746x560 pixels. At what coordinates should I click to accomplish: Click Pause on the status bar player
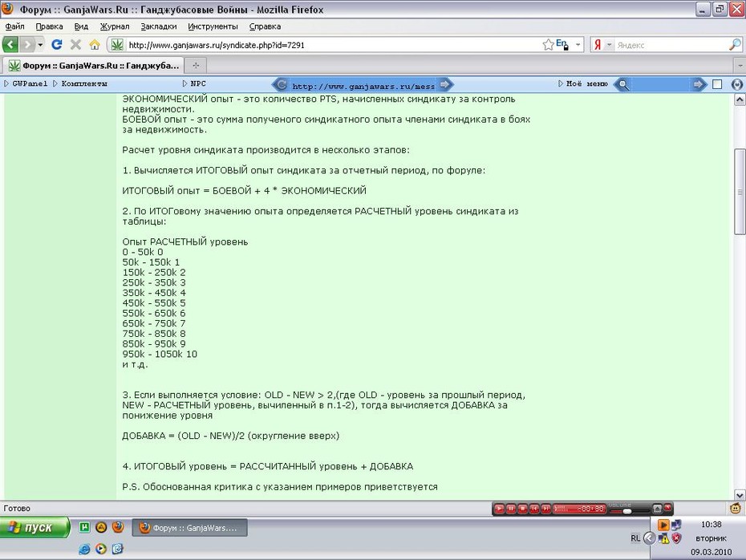[x=511, y=509]
